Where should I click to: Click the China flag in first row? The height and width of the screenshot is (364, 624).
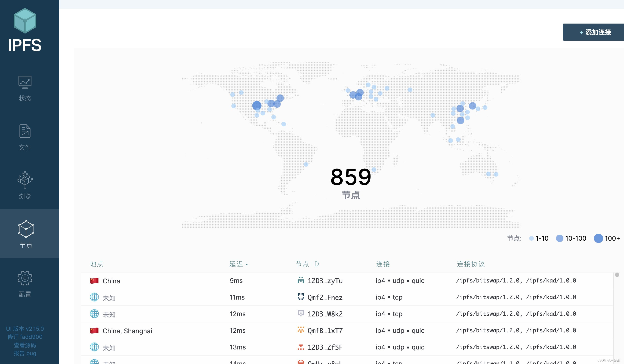point(94,281)
